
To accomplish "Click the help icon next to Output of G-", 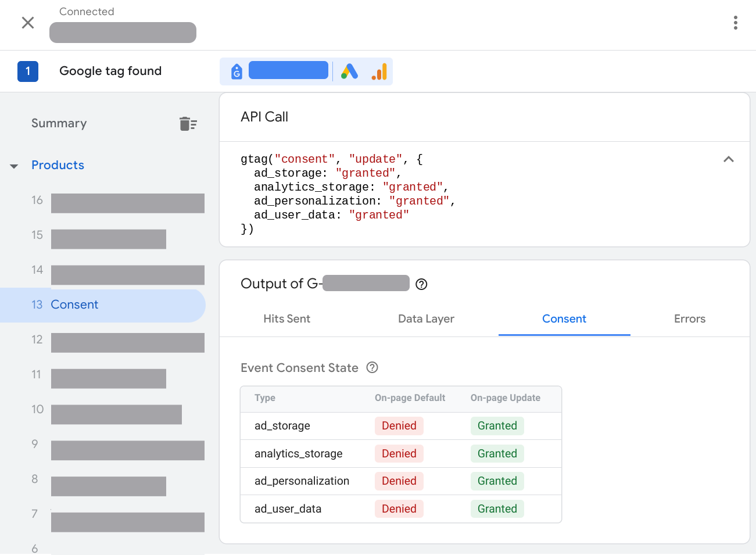I will pos(421,284).
